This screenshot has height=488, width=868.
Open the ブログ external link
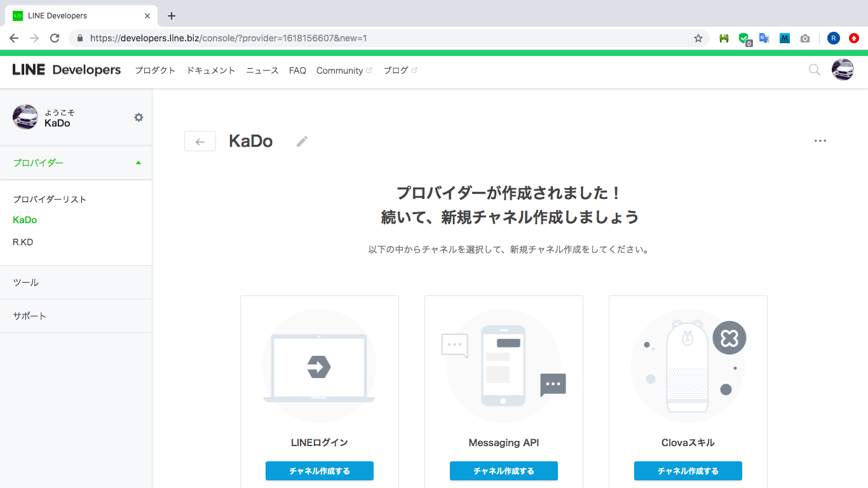[x=400, y=71]
